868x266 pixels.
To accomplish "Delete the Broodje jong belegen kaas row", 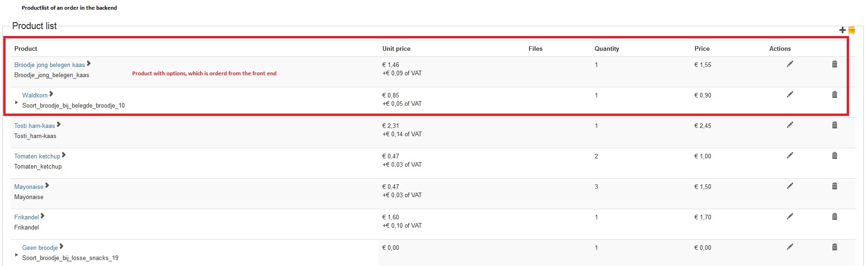I will [835, 64].
